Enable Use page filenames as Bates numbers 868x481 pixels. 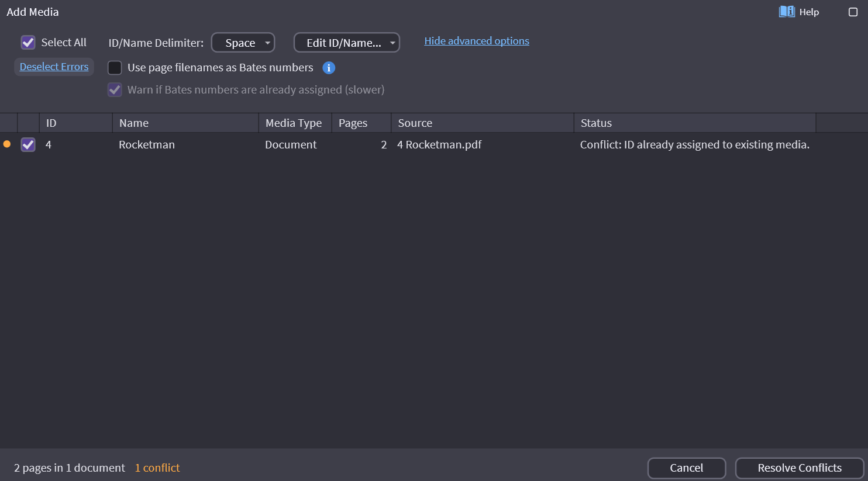[x=115, y=68]
